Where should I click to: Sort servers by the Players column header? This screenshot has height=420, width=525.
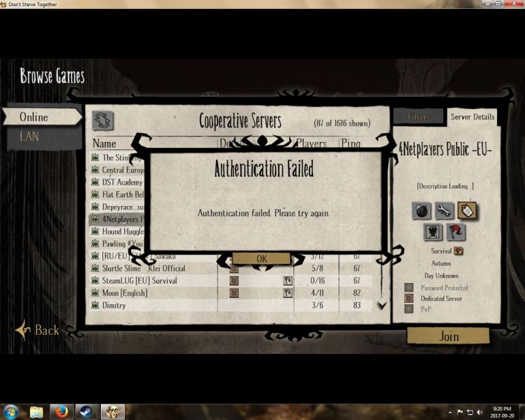point(312,143)
